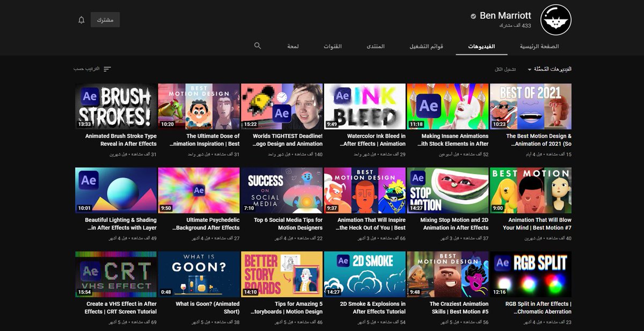Click the Ben Marriott channel avatar

tap(555, 20)
